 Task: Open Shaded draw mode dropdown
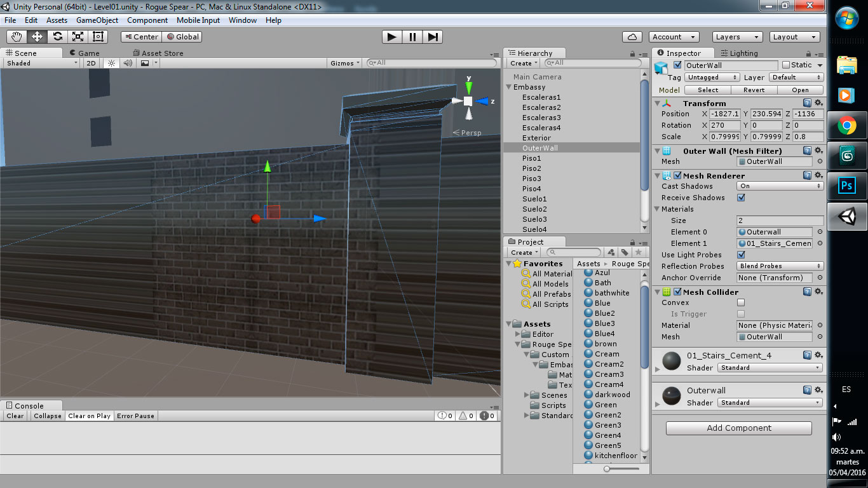coord(41,63)
